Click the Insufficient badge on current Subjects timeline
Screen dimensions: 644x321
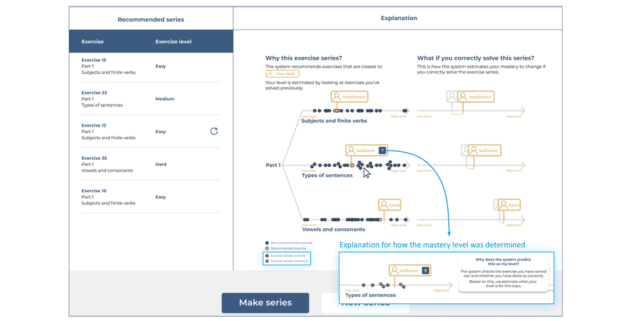[350, 97]
